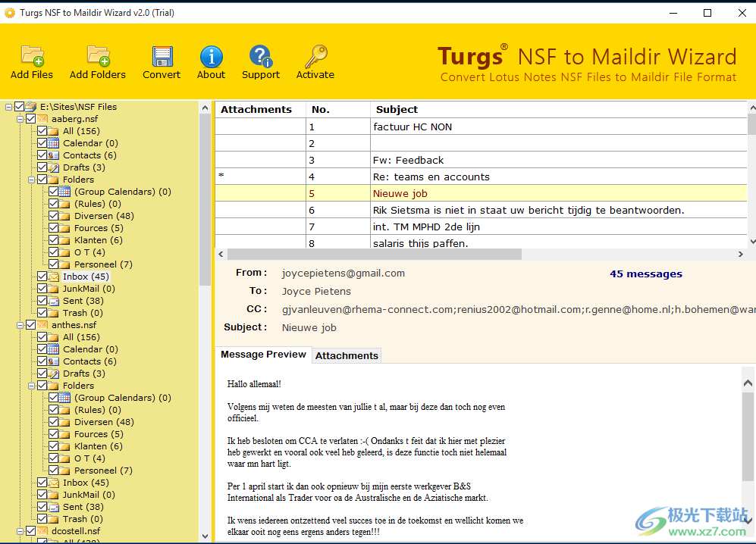The height and width of the screenshot is (544, 756).
Task: Sort by the No. column header
Action: coord(338,109)
